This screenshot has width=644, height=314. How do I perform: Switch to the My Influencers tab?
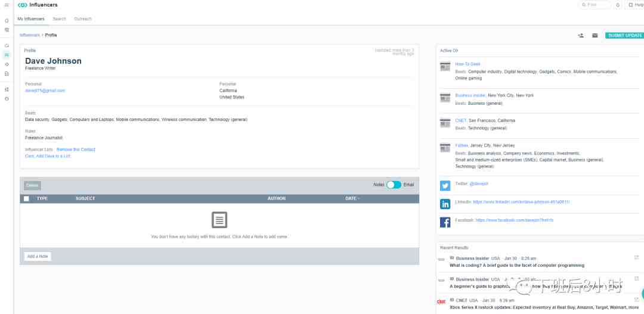31,19
